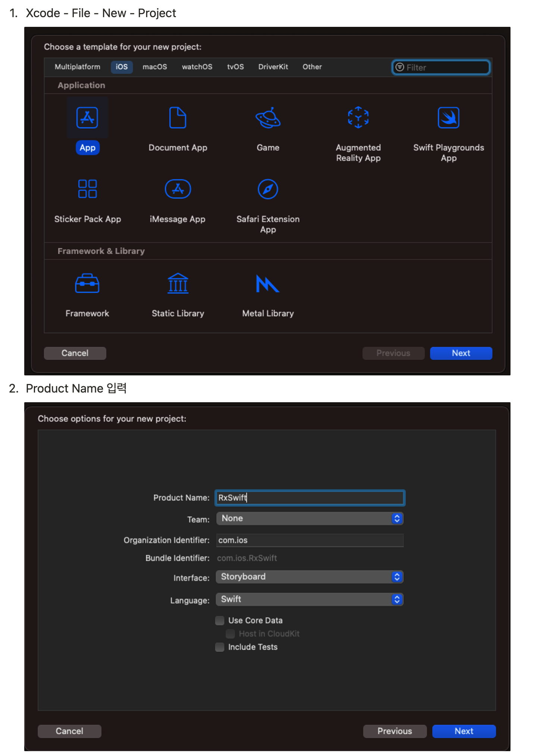Open the Team dropdown showing None
The image size is (534, 756).
pos(310,518)
